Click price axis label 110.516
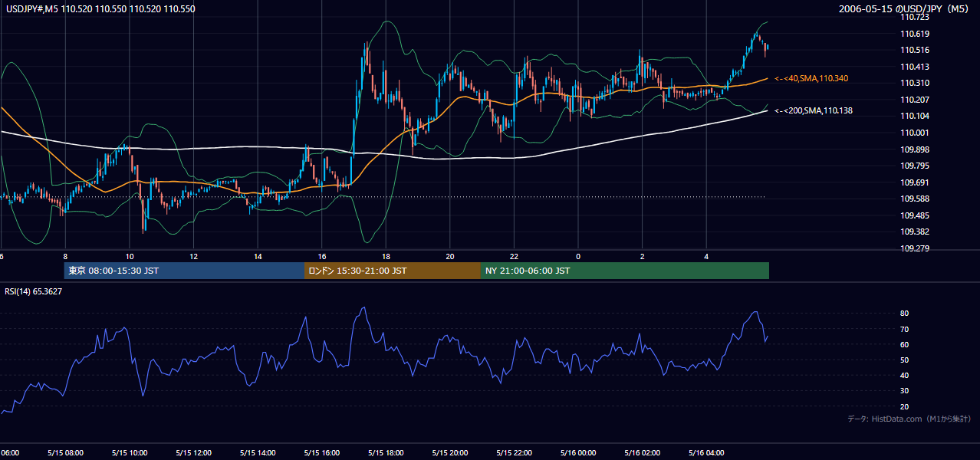 (915, 50)
